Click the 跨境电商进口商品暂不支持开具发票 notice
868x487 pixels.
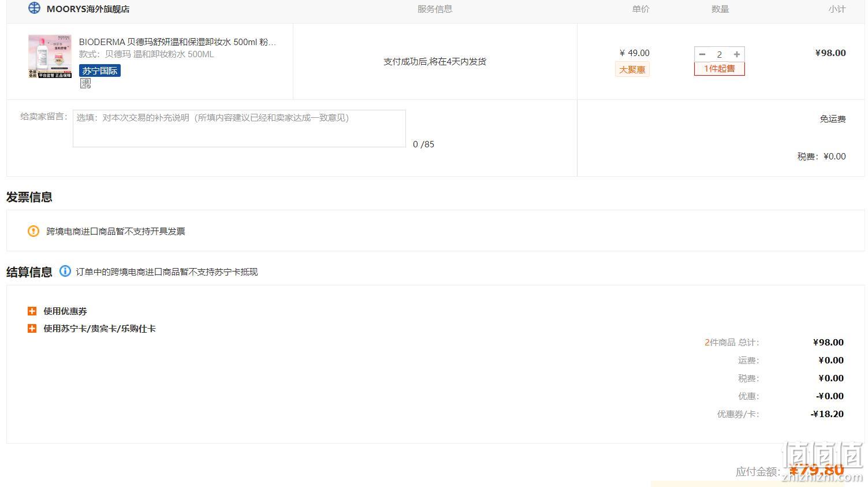(x=116, y=232)
